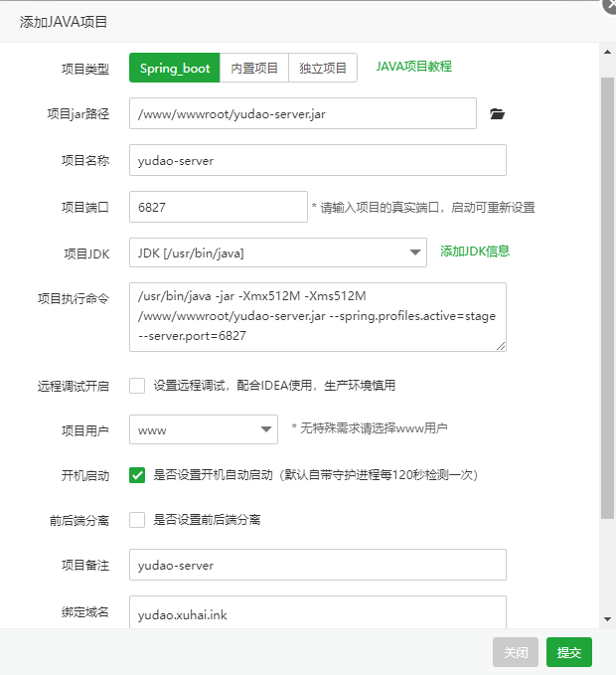The image size is (616, 675).
Task: Open folder browser for jar path
Action: click(498, 114)
